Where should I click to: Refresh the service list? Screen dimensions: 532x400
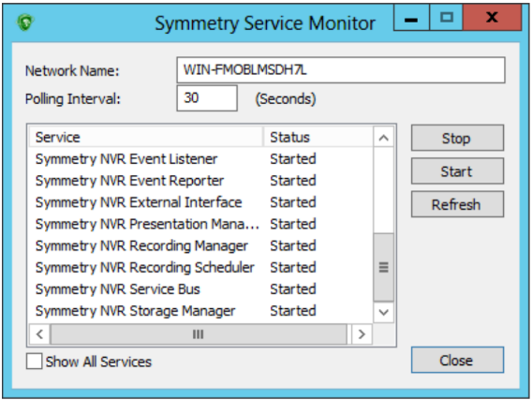click(457, 204)
